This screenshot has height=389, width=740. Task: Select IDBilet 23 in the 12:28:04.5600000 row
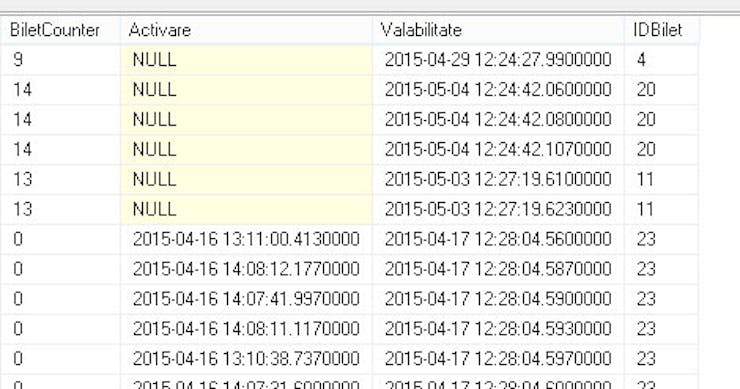[x=662, y=239]
